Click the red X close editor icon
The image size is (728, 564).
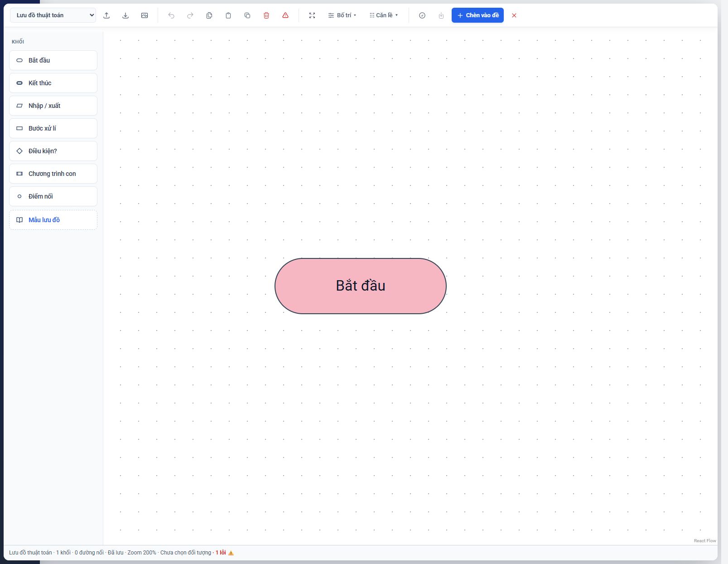514,15
